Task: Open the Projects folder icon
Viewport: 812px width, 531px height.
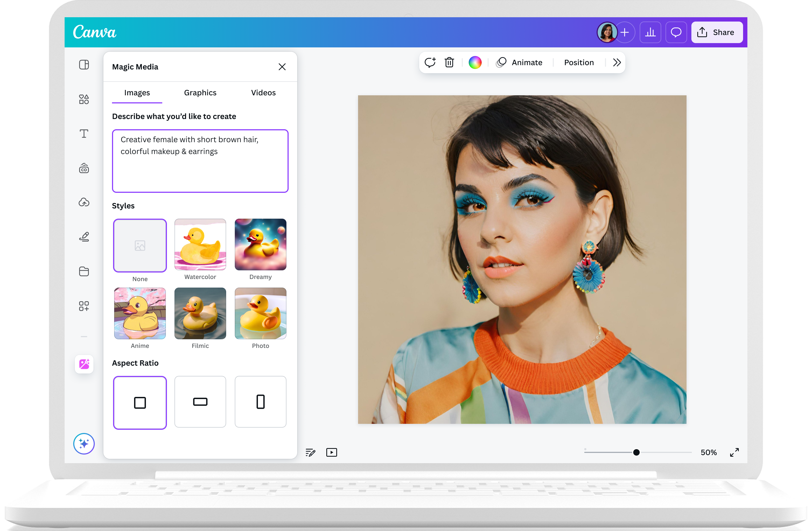Action: (84, 271)
